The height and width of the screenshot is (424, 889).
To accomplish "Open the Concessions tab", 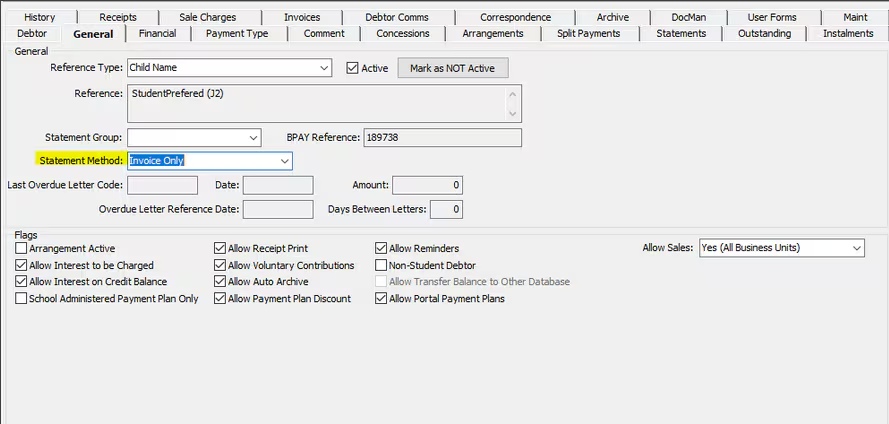I will [403, 33].
